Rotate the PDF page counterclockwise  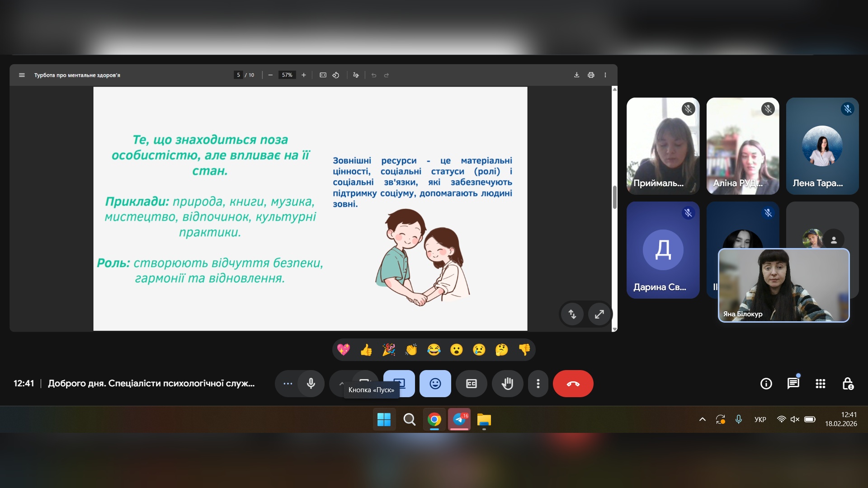click(336, 75)
